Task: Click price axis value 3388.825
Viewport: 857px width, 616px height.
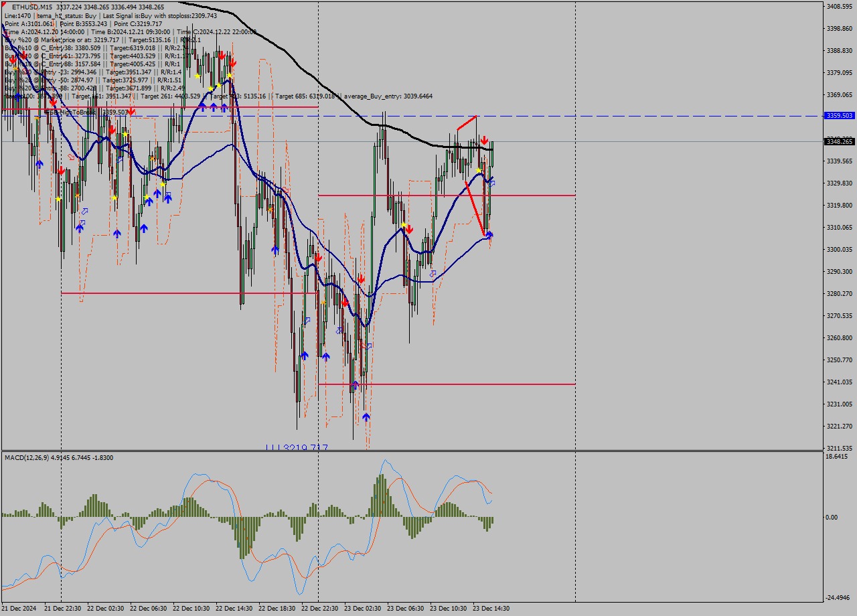Action: (840, 50)
